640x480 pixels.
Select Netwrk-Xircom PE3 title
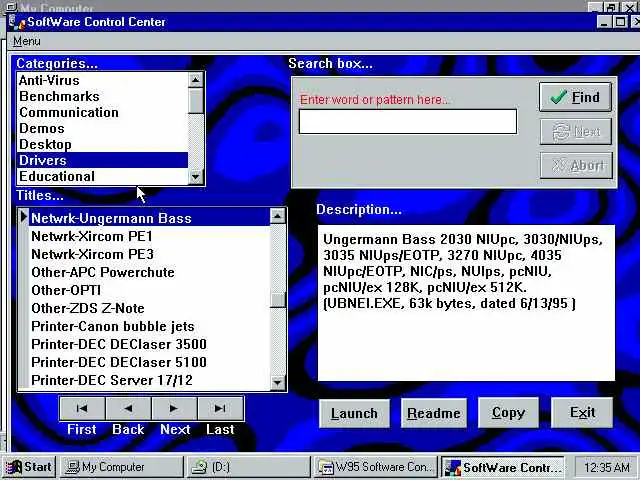[x=150, y=254]
